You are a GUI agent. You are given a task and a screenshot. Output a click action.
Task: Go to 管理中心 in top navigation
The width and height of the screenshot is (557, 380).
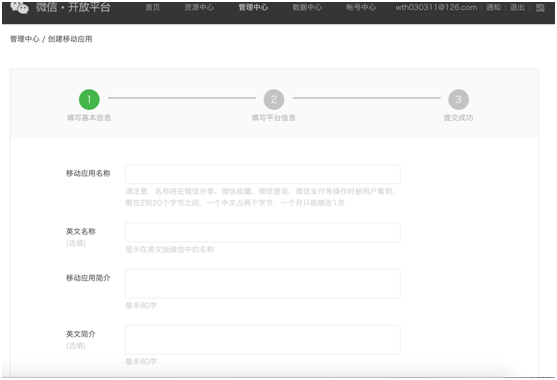pyautogui.click(x=253, y=7)
